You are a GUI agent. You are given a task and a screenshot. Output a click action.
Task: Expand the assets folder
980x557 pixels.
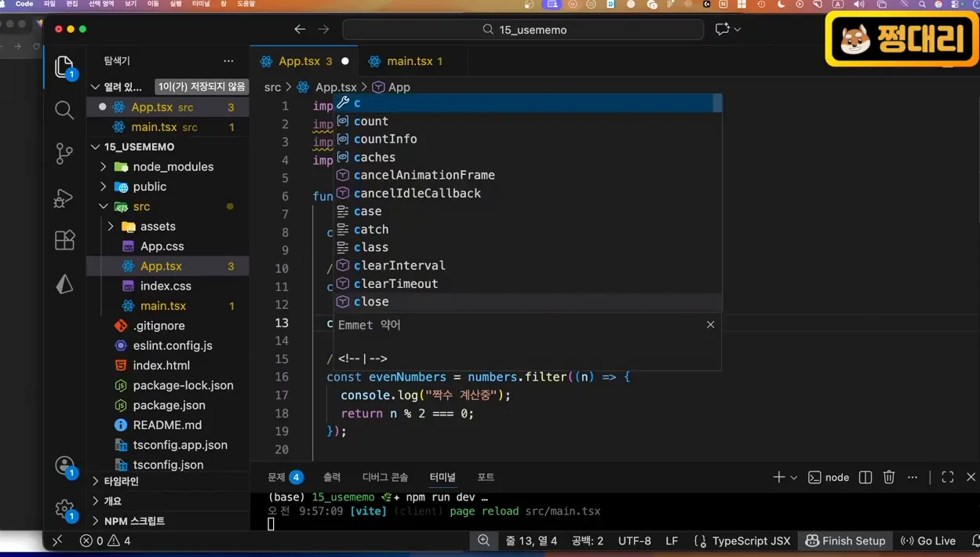(x=111, y=226)
